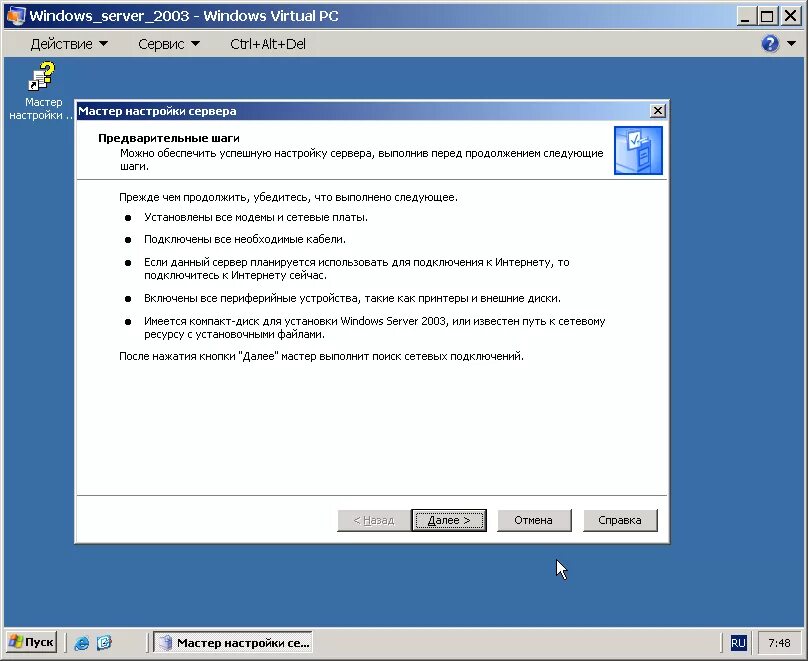This screenshot has height=661, width=808.
Task: Close the Windows Virtual PC window
Action: (x=790, y=16)
